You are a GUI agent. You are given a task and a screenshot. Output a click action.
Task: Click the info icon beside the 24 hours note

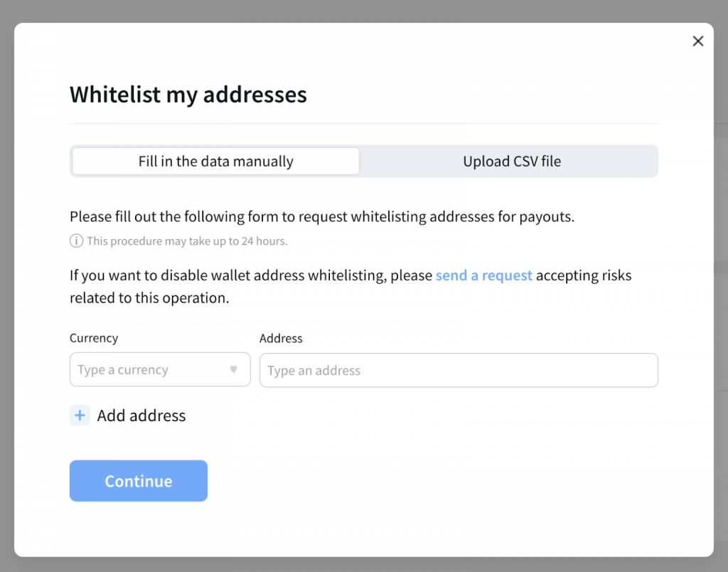point(76,241)
